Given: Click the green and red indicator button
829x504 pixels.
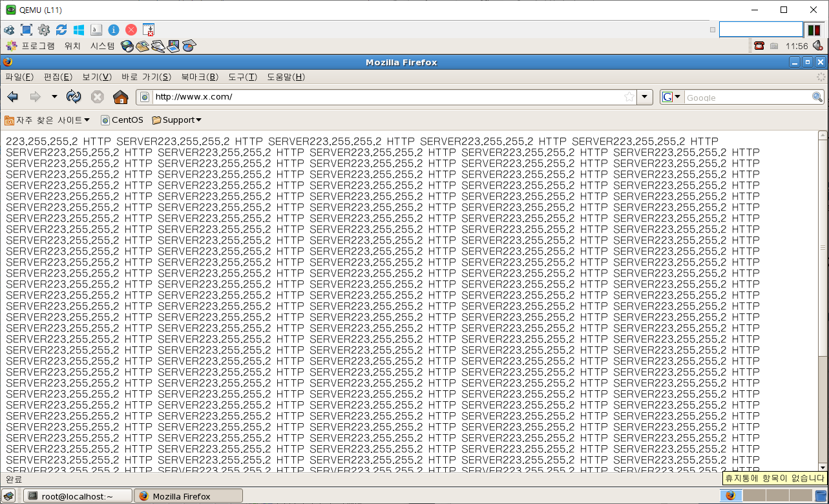Looking at the screenshot, I should tap(814, 30).
